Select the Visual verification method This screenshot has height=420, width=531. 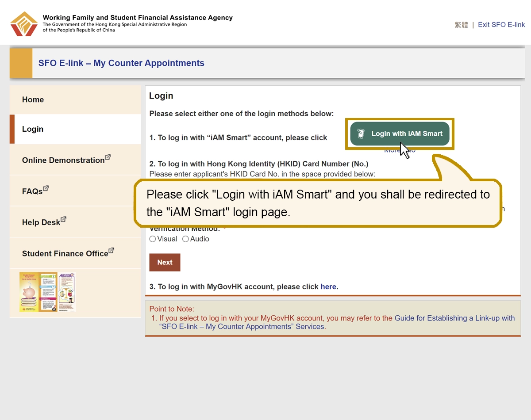coord(153,239)
